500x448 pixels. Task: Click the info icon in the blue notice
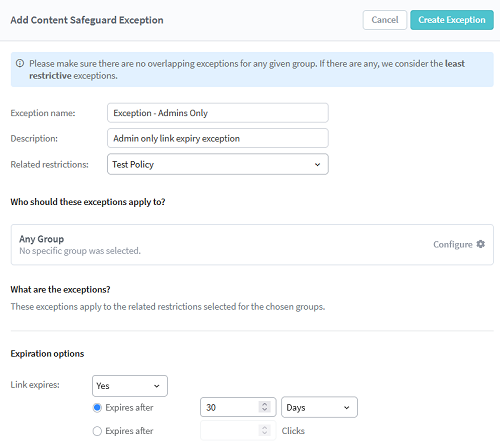pyautogui.click(x=20, y=63)
